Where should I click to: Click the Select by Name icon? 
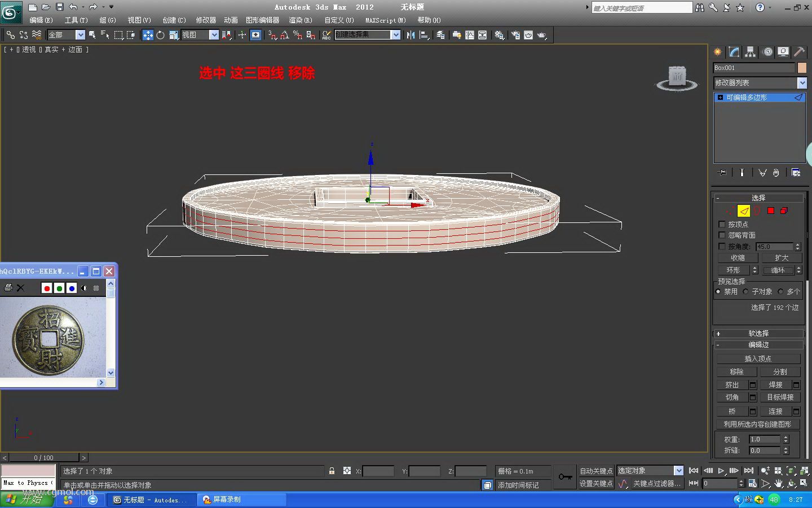point(105,35)
